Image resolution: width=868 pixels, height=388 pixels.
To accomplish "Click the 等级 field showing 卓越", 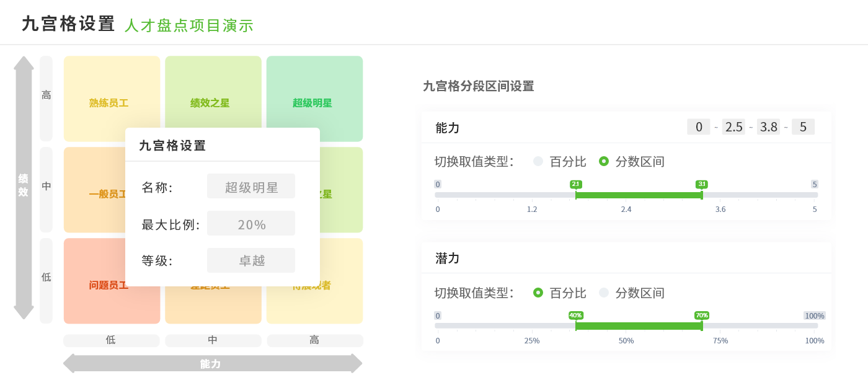I will click(x=251, y=260).
